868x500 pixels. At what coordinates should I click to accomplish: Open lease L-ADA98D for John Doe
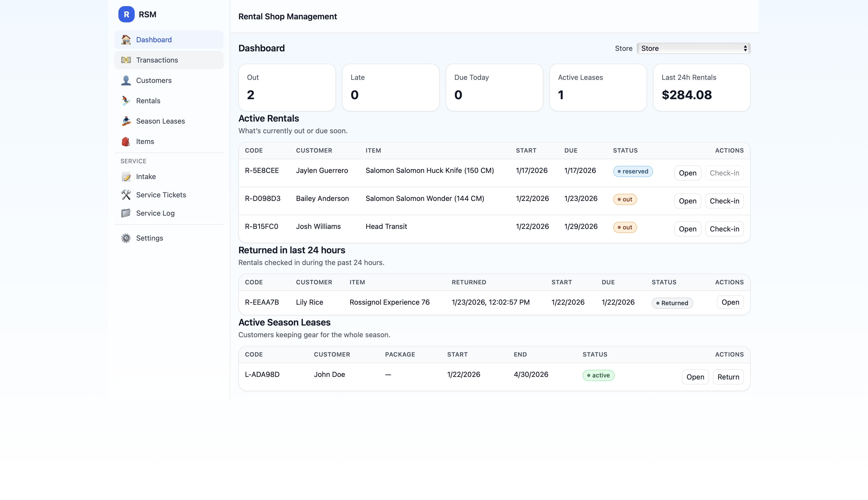[695, 377]
